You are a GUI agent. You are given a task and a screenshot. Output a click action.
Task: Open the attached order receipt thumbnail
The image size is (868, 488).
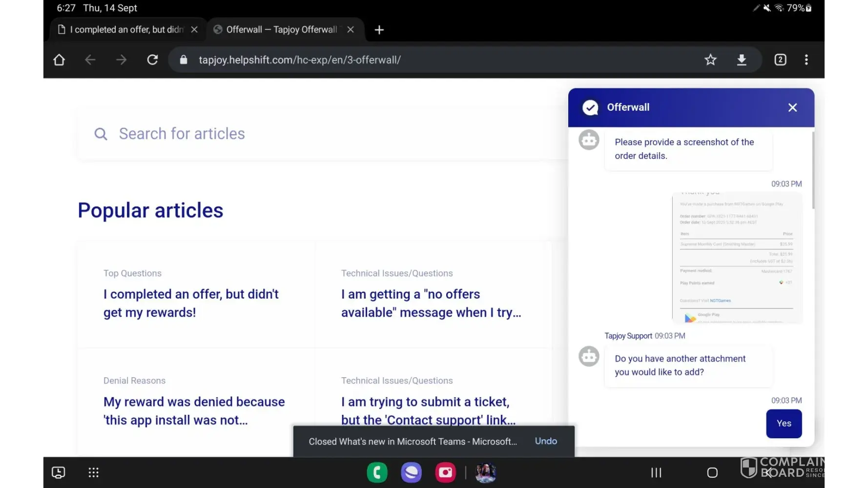(737, 258)
